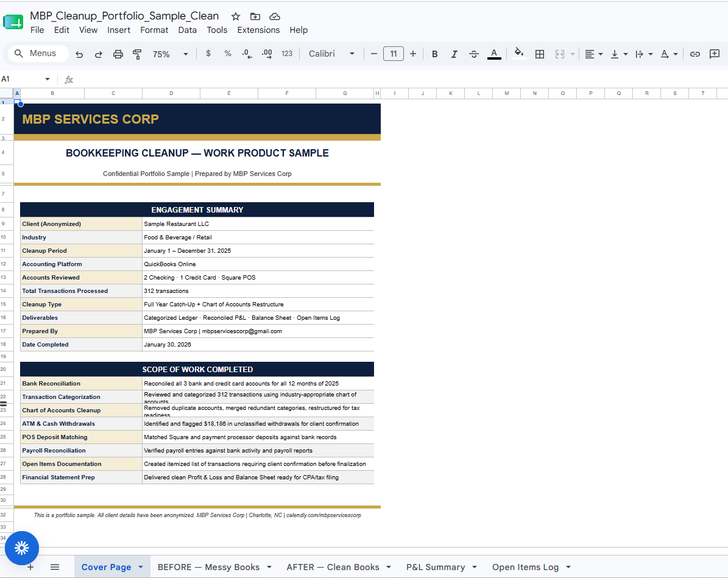Screen dimensions: 728x578
Task: Print the spreadsheet with printer icon
Action: pos(118,54)
